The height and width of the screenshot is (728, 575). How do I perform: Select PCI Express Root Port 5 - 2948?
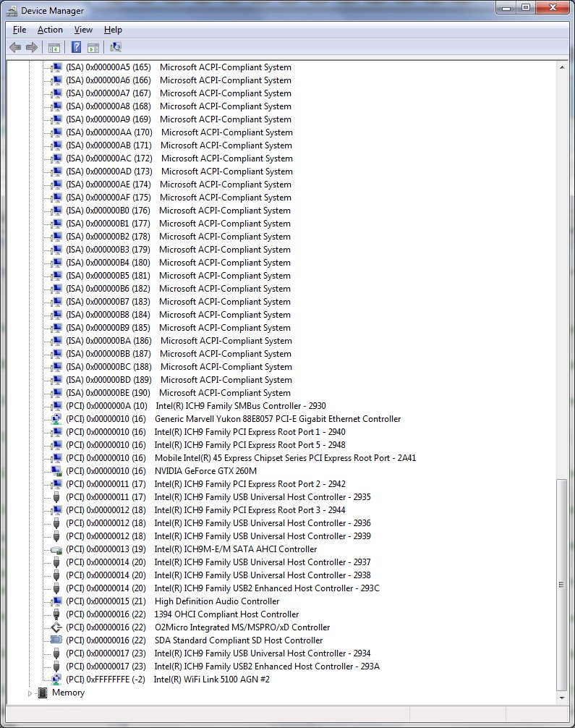click(x=205, y=445)
